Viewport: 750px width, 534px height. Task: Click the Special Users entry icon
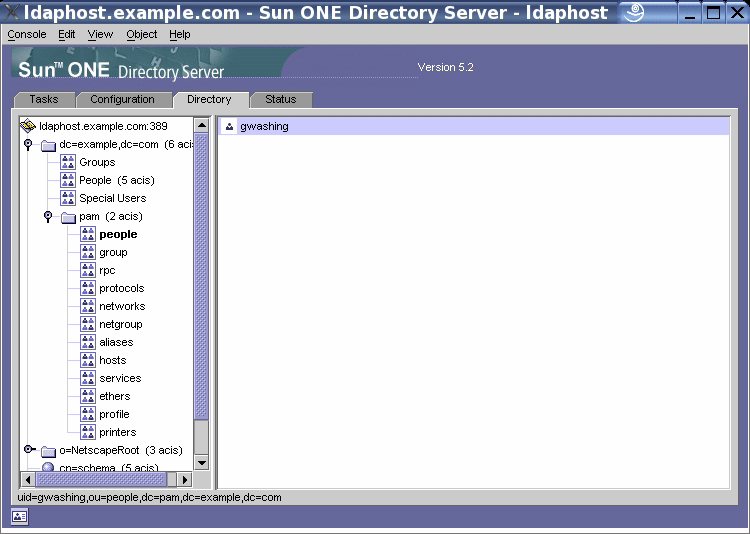(68, 198)
